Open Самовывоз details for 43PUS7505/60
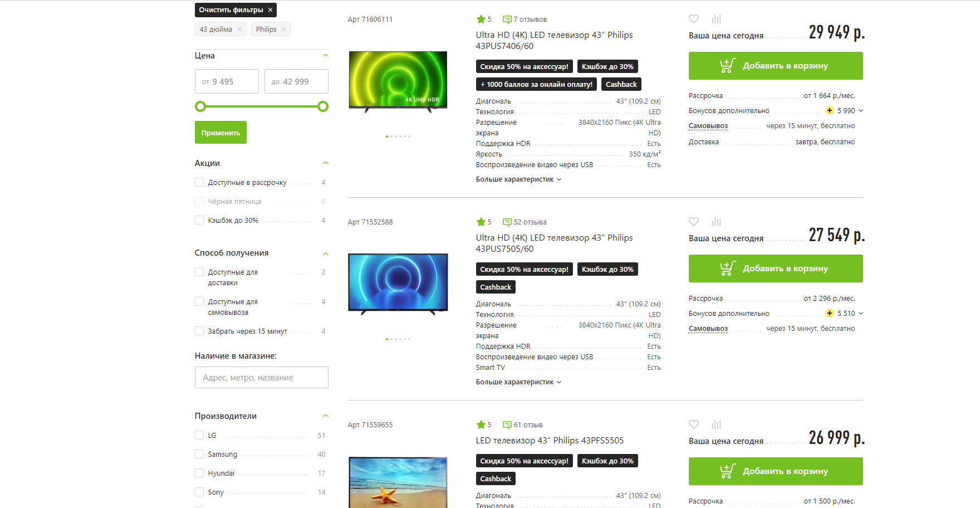Viewport: 980px width, 508px height. tap(708, 329)
